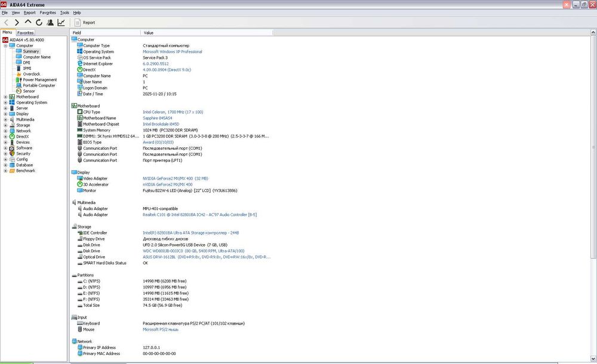Open the View menu
This screenshot has width=597, height=364.
click(16, 13)
